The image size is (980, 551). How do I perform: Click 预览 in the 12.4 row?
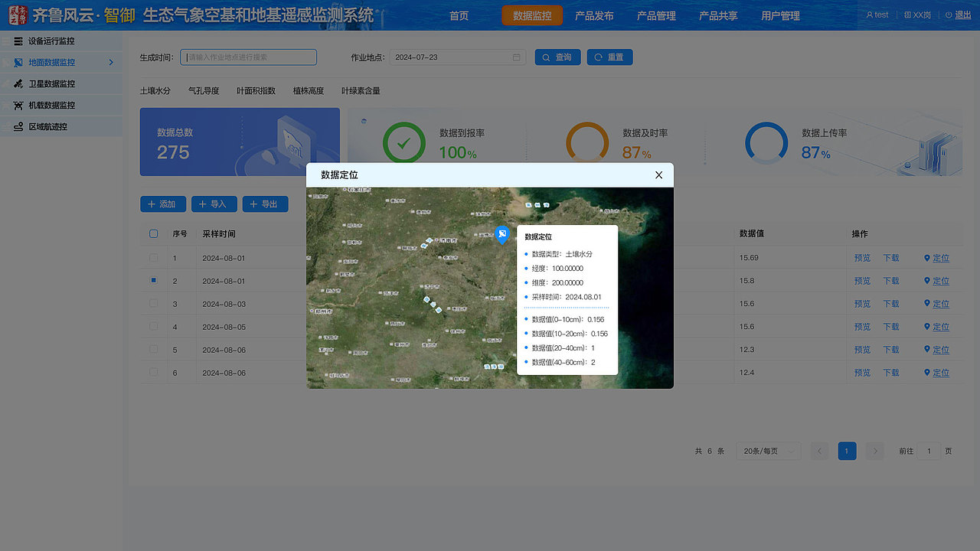click(862, 373)
